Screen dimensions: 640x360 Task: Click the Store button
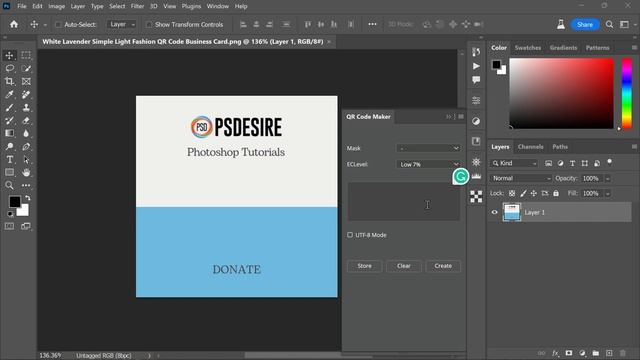pyautogui.click(x=364, y=266)
